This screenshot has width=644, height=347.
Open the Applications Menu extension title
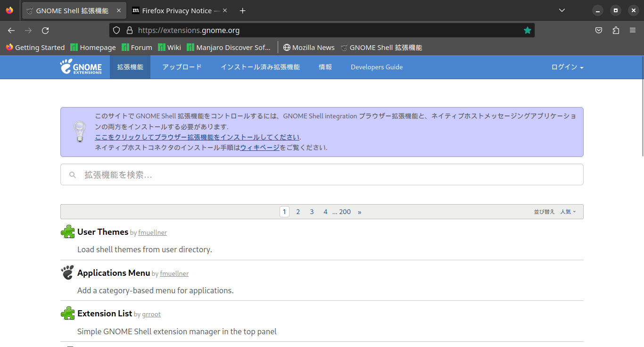pos(114,273)
